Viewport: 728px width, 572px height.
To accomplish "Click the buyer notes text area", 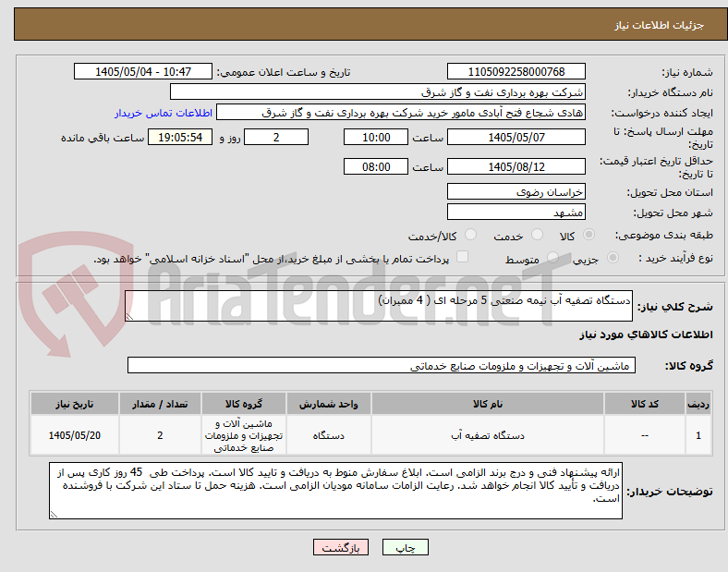I will [x=335, y=491].
